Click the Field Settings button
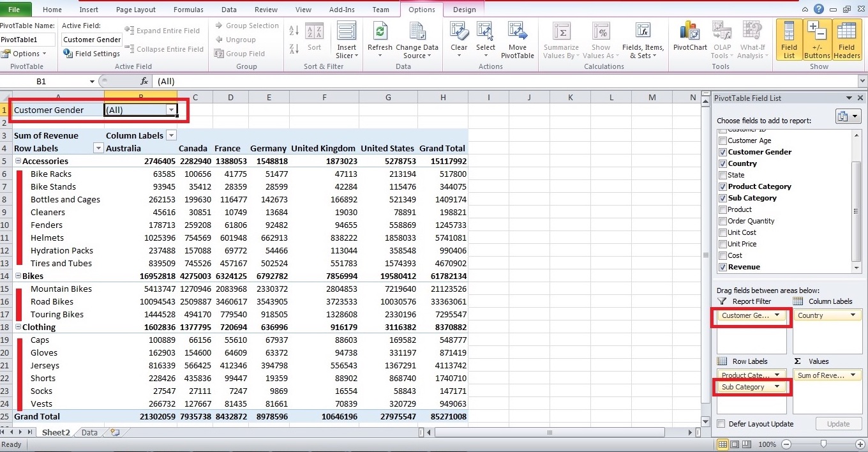This screenshot has width=868, height=452. pyautogui.click(x=91, y=53)
